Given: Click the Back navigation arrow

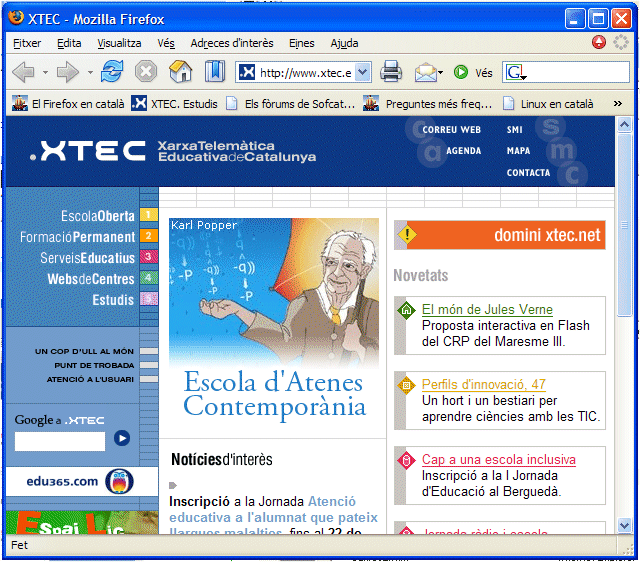Looking at the screenshot, I should 24,72.
